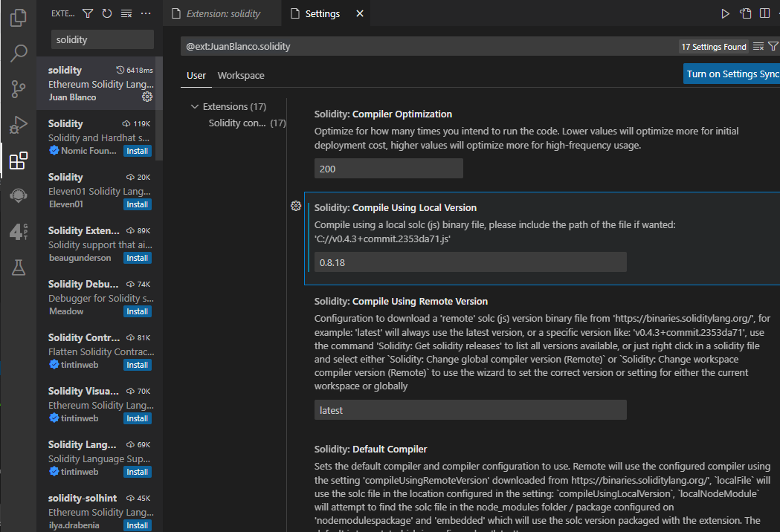This screenshot has height=532, width=780.
Task: Open Nomic Foundation Solidity extension entry title
Action: pos(65,123)
